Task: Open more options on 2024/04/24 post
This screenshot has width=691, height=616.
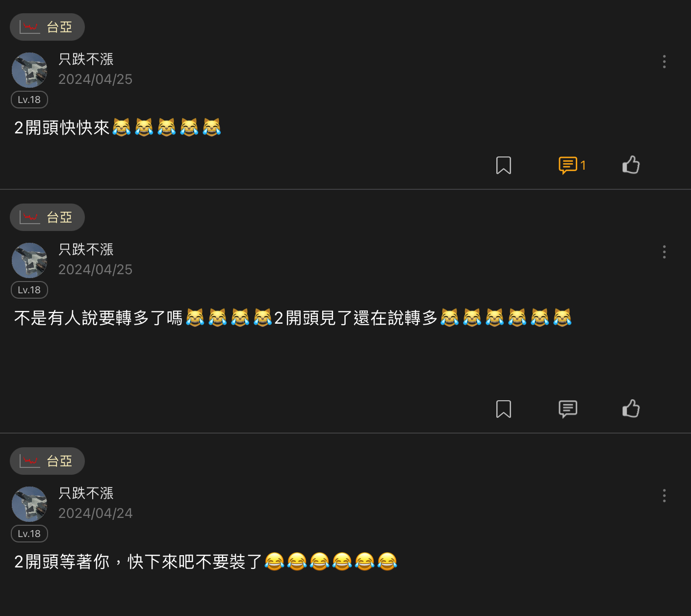Action: coord(664,495)
